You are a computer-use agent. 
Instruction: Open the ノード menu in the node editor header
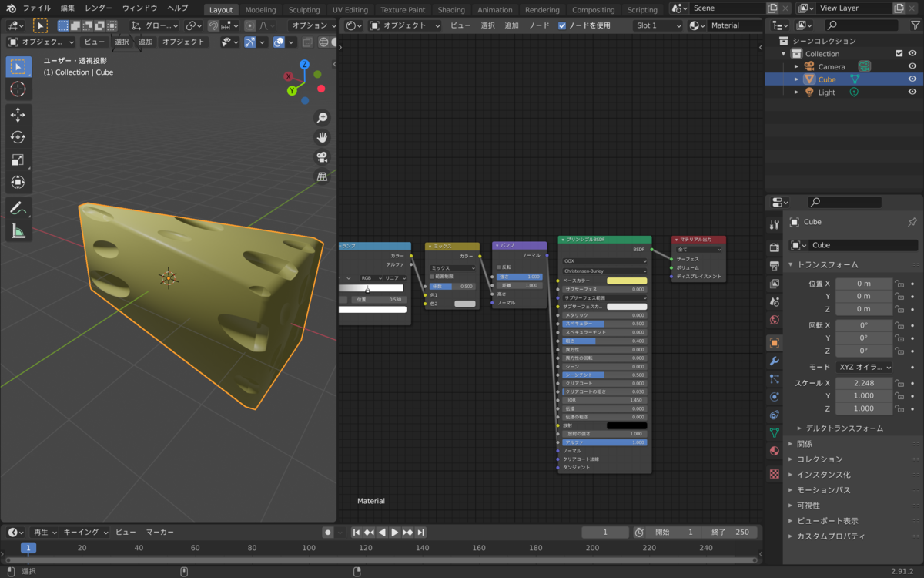[x=539, y=25]
